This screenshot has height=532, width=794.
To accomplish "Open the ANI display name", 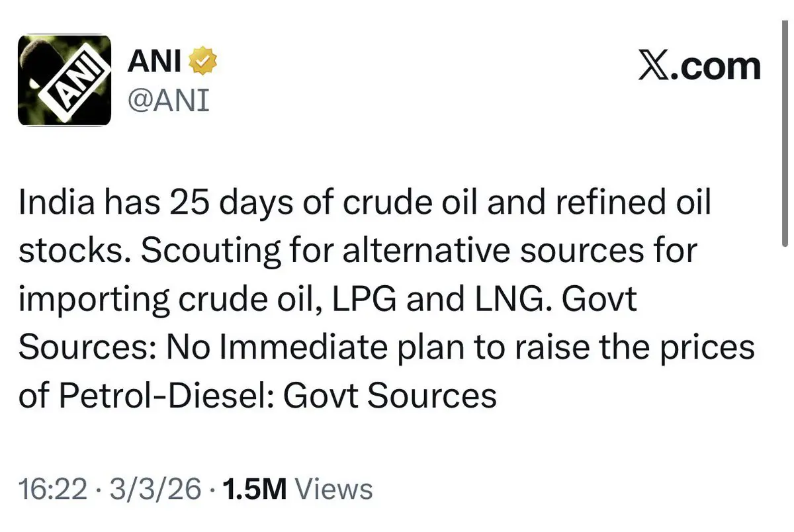I will (x=155, y=62).
